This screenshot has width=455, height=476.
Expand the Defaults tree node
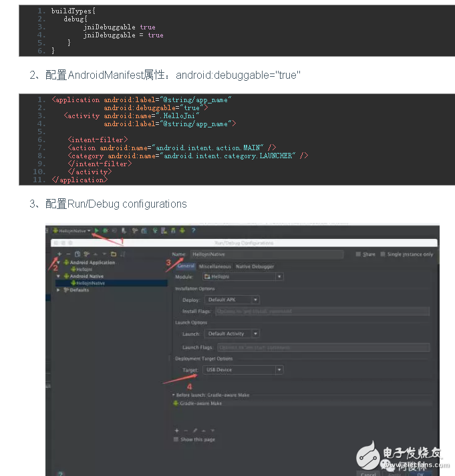point(58,290)
